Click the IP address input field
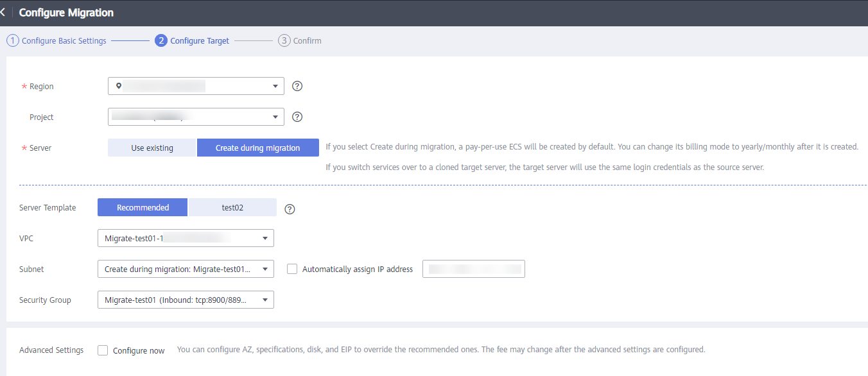Image resolution: width=868 pixels, height=376 pixels. (473, 269)
